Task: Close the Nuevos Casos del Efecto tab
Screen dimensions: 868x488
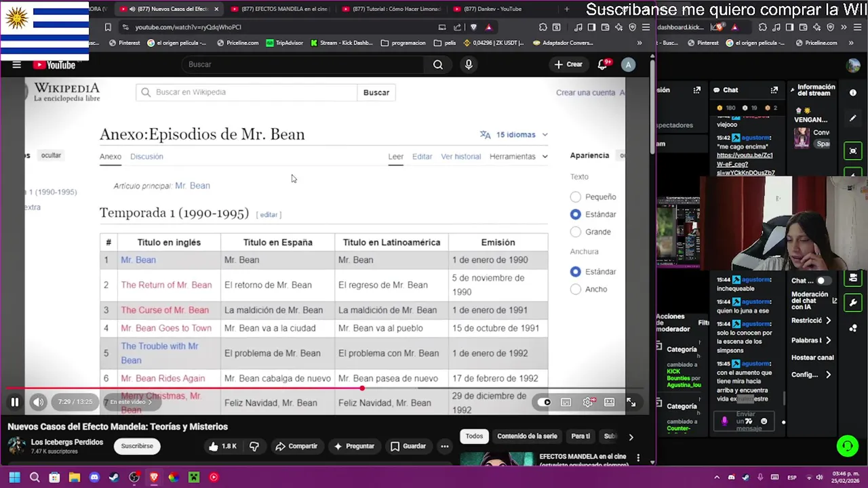Action: tap(216, 9)
